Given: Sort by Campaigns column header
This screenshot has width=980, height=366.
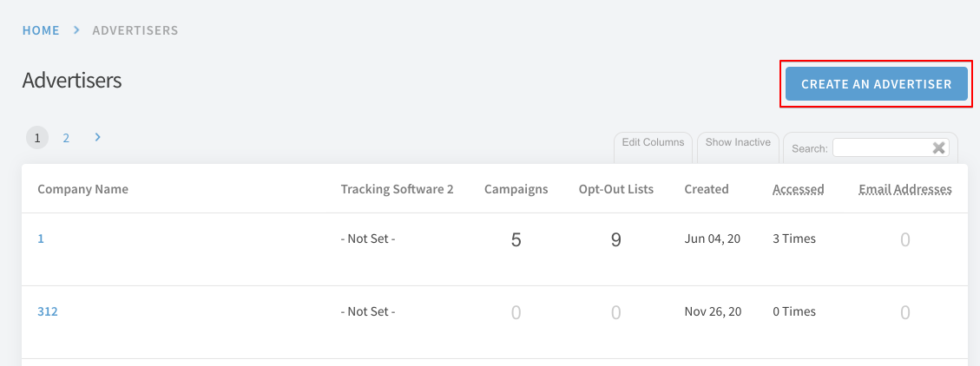Looking at the screenshot, I should pyautogui.click(x=516, y=189).
